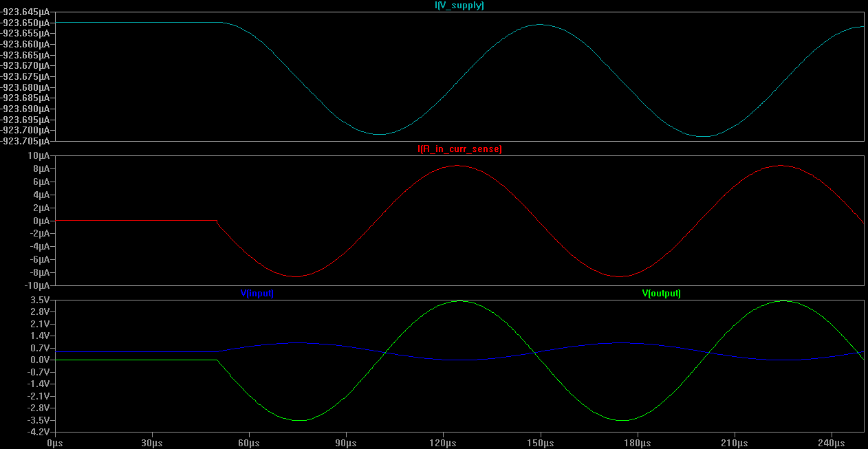The width and height of the screenshot is (868, 449).
Task: Click the 0µs time axis label
Action: point(55,443)
